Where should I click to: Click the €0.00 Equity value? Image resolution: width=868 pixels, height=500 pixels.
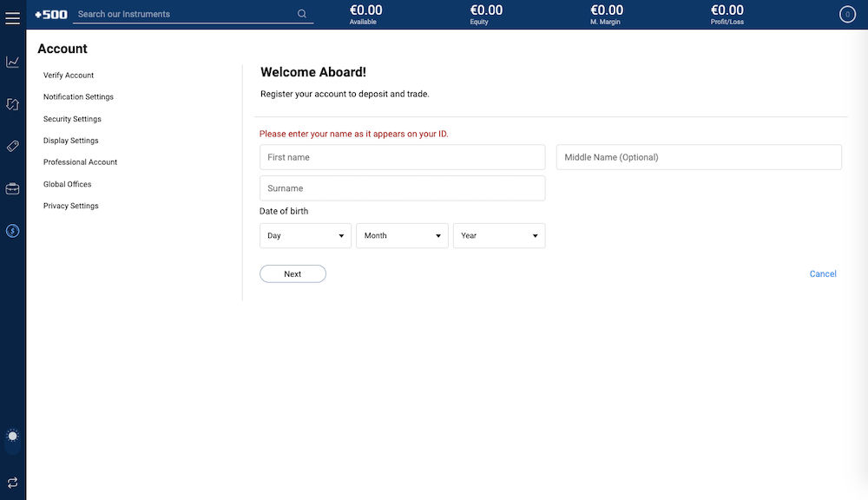coord(486,10)
